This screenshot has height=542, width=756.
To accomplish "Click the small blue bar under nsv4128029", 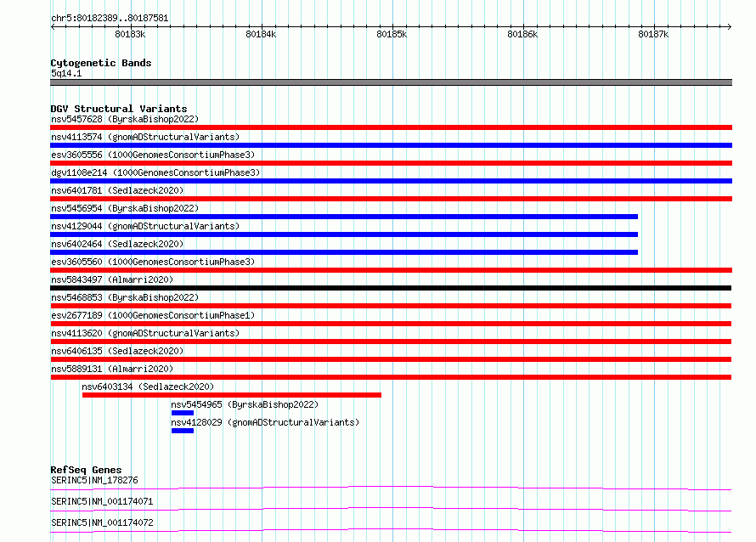I will click(183, 431).
